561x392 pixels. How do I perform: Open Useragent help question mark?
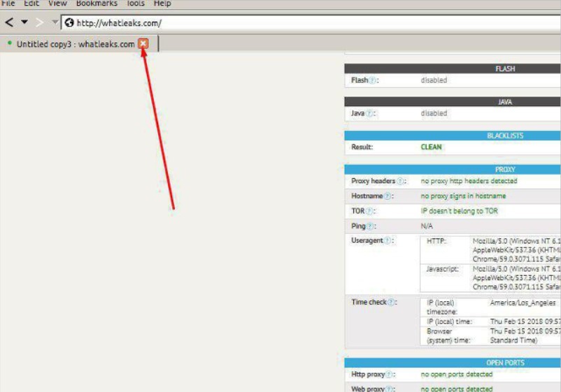[x=389, y=241]
